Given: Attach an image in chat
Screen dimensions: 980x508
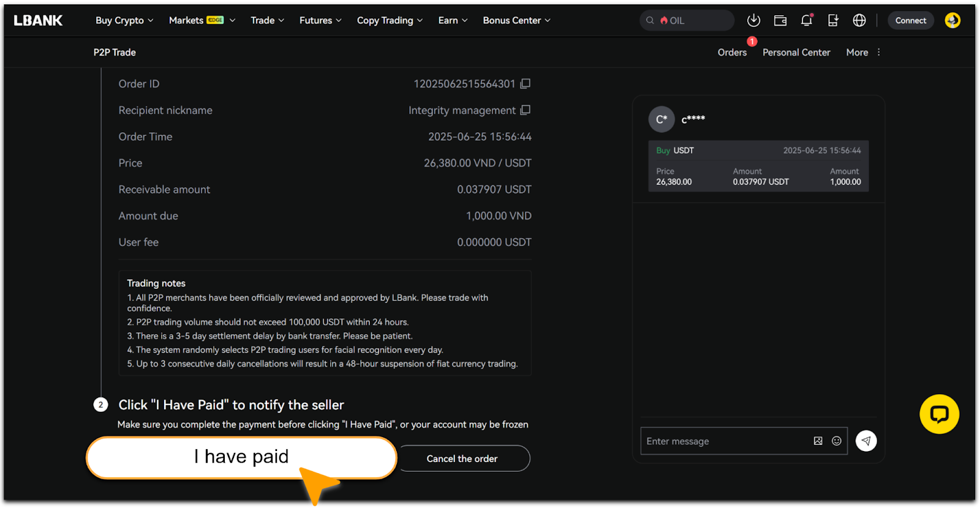Looking at the screenshot, I should (818, 441).
